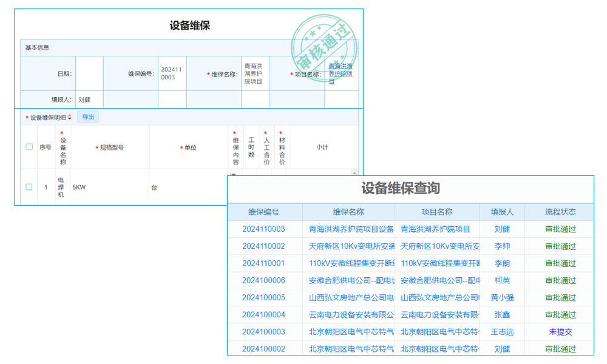Image resolution: width=607 pixels, height=364 pixels.
Task: Open maintenance record 2024110003
Action: [x=266, y=229]
